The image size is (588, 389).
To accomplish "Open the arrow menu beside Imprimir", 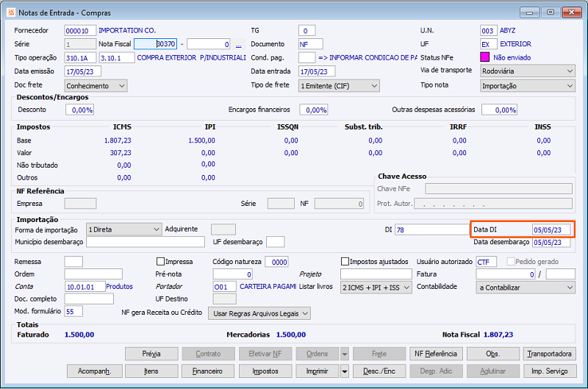I will 345,371.
